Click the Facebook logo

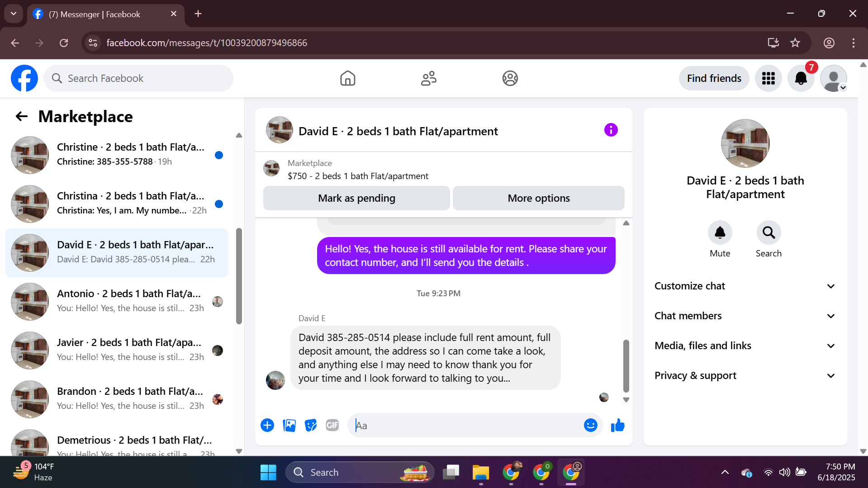tap(24, 78)
